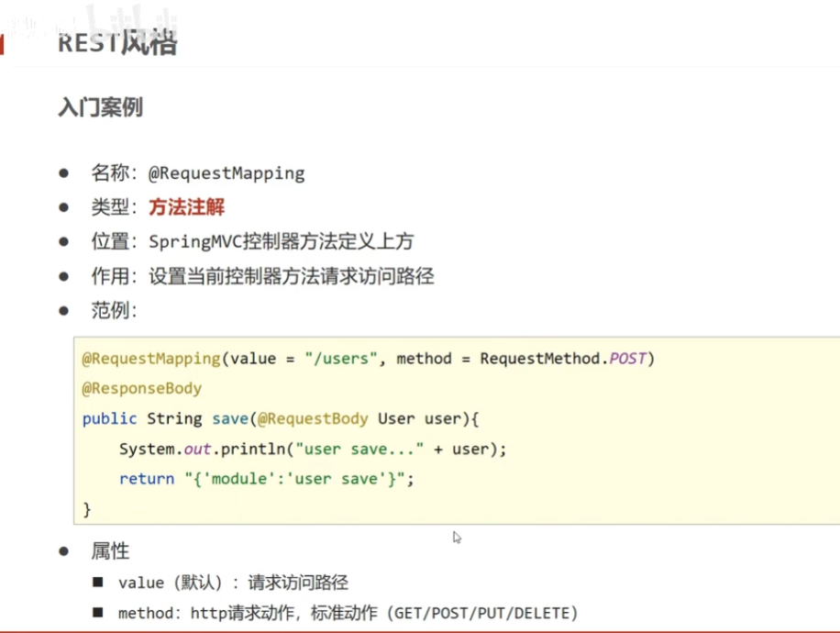
Task: Click the 作用 bullet about 设置当前控制器方法请求访问路径
Action: [262, 276]
